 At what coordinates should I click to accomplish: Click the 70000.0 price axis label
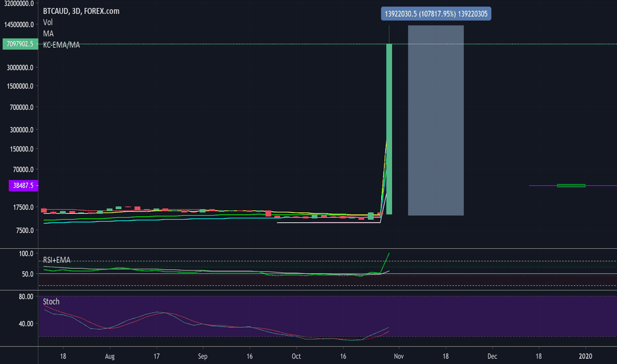pos(23,169)
